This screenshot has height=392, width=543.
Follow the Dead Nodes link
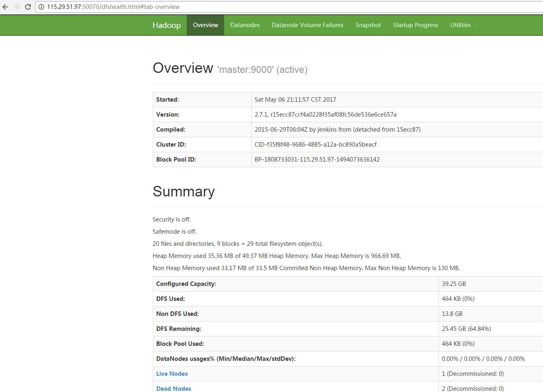coord(173,388)
